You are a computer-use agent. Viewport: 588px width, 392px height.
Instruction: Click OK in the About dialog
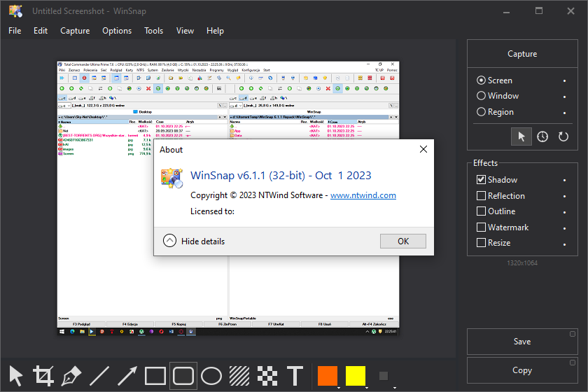(403, 241)
